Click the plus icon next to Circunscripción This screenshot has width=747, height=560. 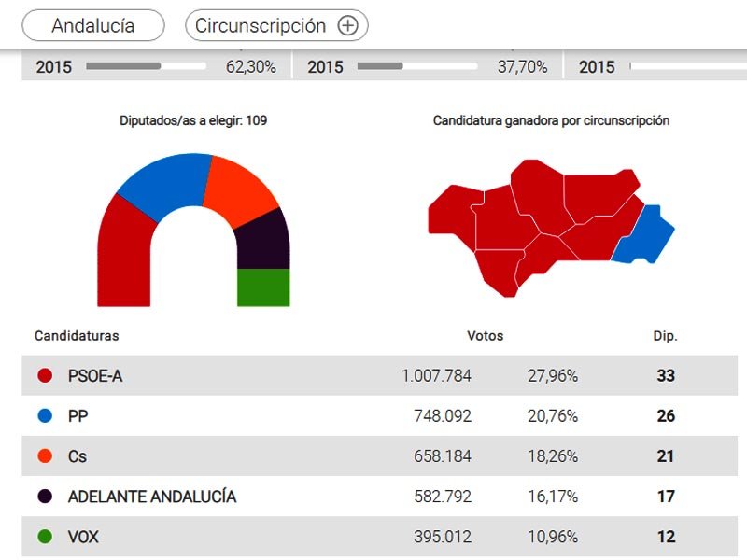tap(347, 26)
